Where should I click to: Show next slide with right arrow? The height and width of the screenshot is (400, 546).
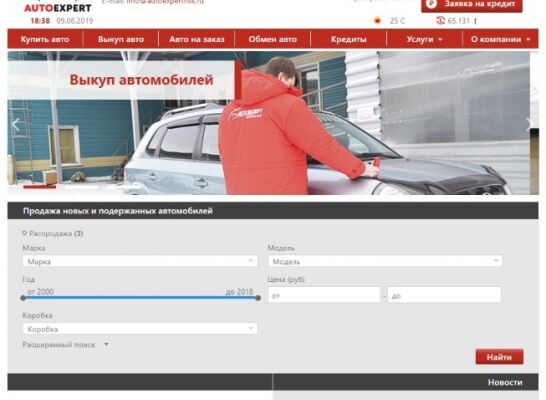click(x=529, y=123)
